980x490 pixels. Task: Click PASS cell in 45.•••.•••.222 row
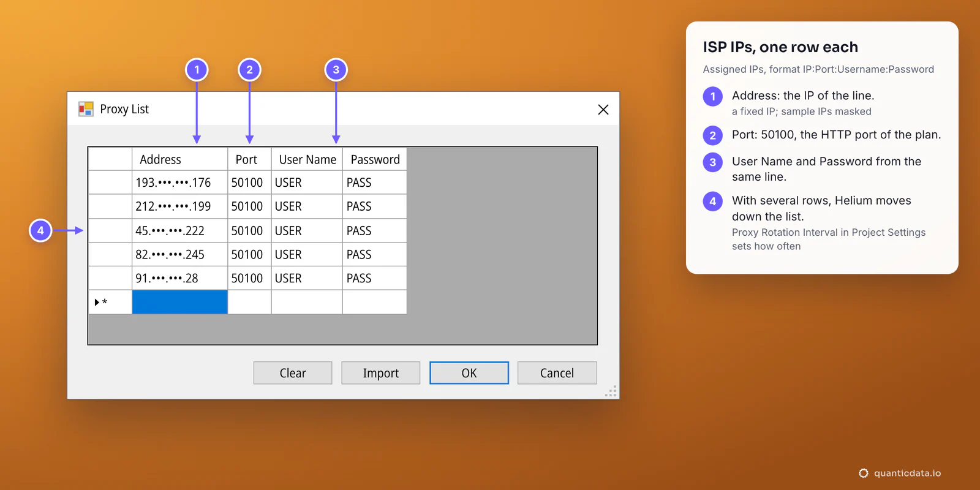tap(375, 231)
